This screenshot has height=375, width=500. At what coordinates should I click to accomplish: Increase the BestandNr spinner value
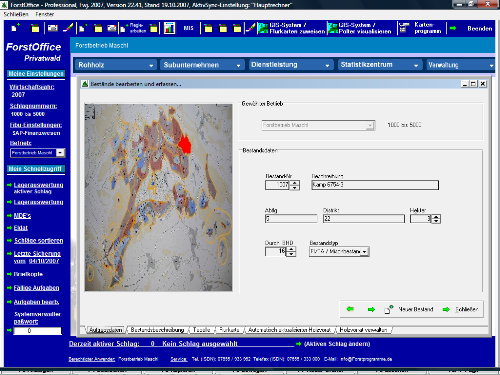(x=295, y=183)
